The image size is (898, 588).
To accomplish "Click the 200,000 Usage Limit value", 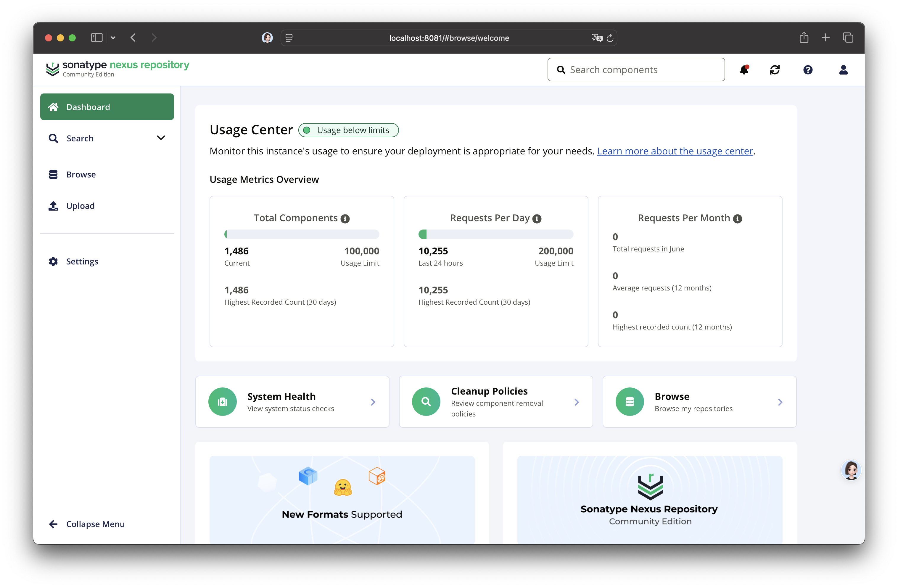I will point(556,251).
